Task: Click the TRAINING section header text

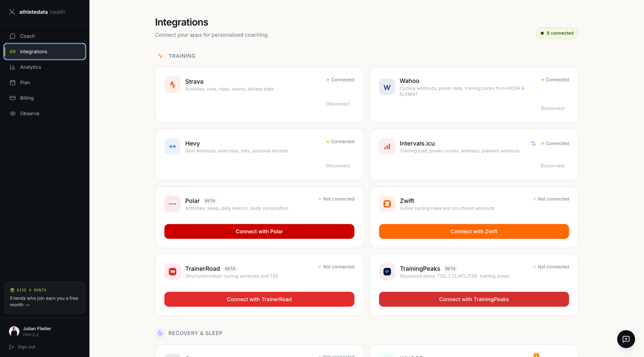Action: 182,56
